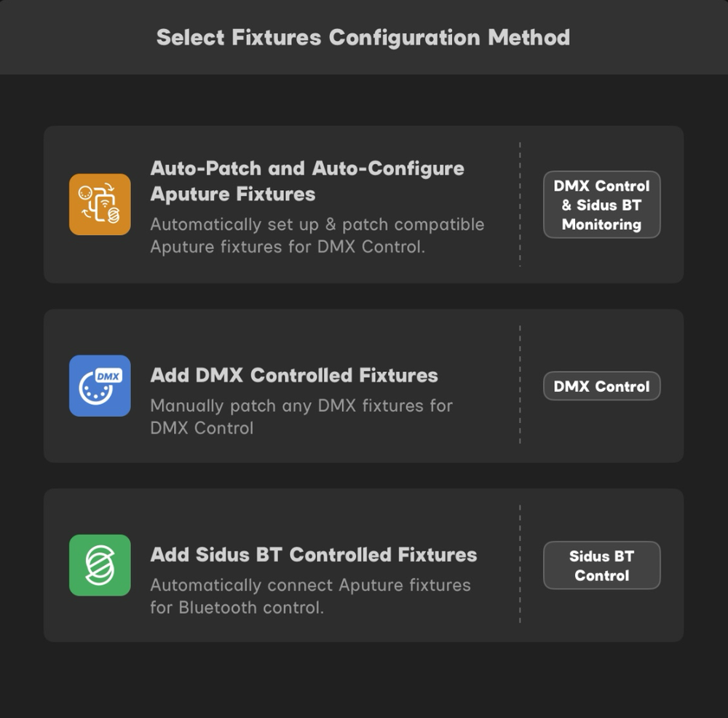Click the blue DMX connector icon
The height and width of the screenshot is (718, 728).
pos(100,386)
